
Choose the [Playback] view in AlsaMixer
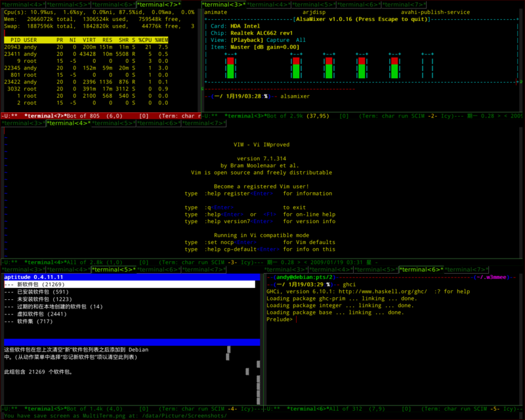pos(247,40)
